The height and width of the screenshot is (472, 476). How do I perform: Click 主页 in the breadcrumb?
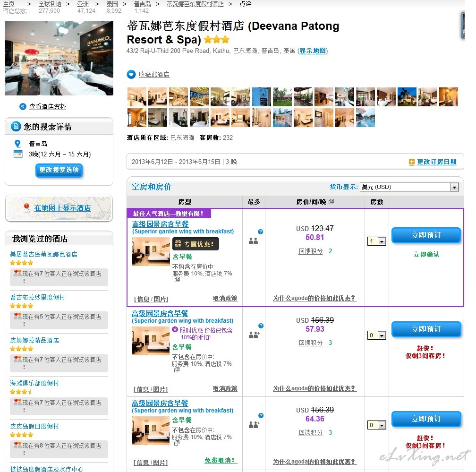point(9,4)
